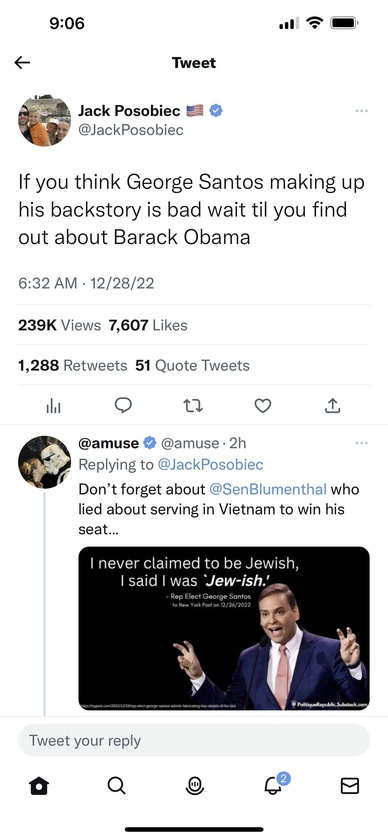The width and height of the screenshot is (388, 839).
Task: Open tweet analytics bar chart icon
Action: [53, 407]
